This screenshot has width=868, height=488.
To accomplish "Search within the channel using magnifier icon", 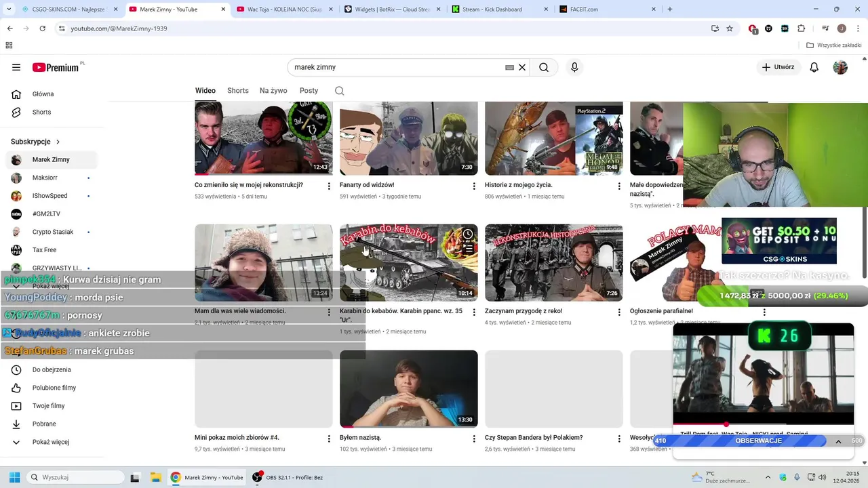I will (x=339, y=91).
